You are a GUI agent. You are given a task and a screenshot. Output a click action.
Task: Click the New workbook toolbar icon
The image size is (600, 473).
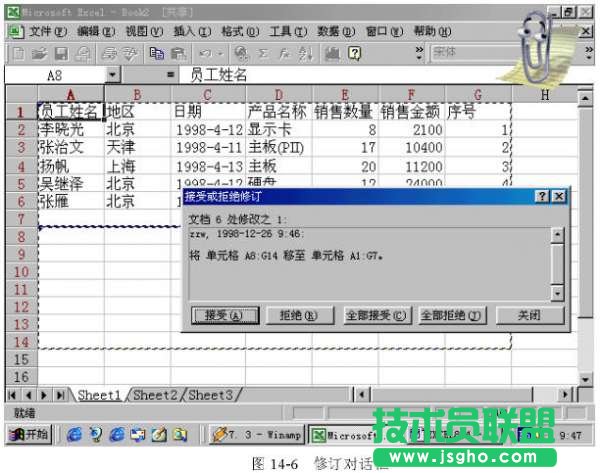click(x=18, y=54)
